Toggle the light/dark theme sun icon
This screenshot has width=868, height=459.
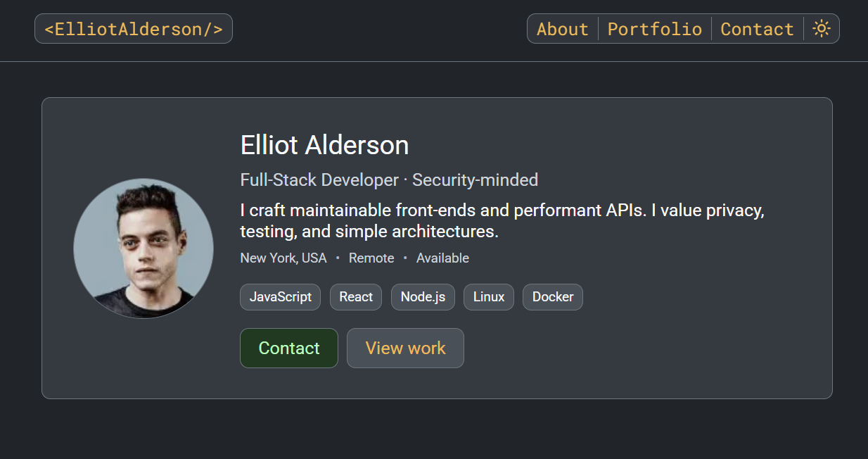pyautogui.click(x=821, y=28)
